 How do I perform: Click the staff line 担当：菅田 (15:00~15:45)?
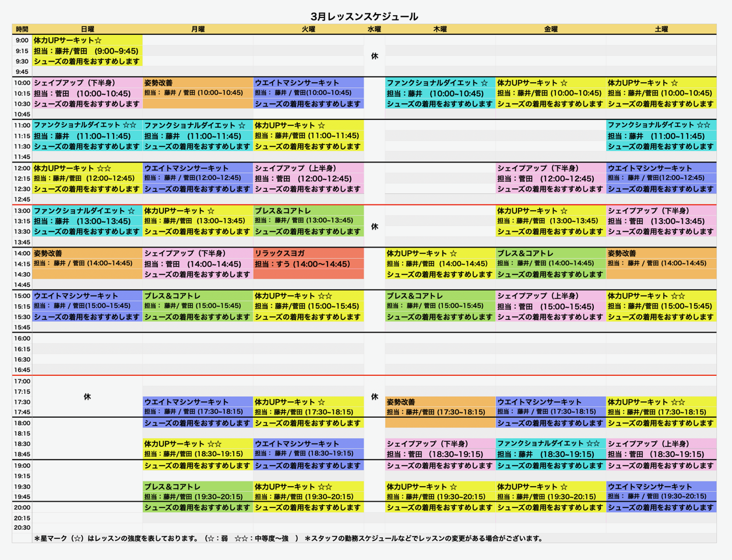pyautogui.click(x=546, y=307)
